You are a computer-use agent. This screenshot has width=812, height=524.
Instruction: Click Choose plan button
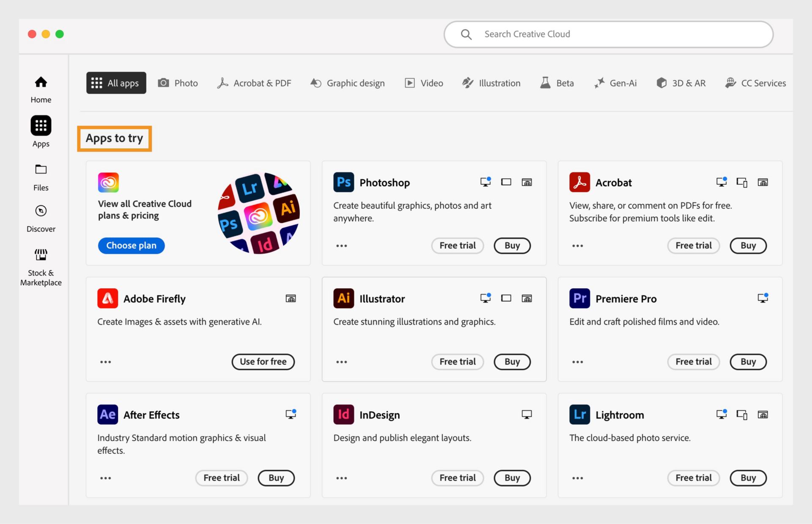[x=131, y=245]
